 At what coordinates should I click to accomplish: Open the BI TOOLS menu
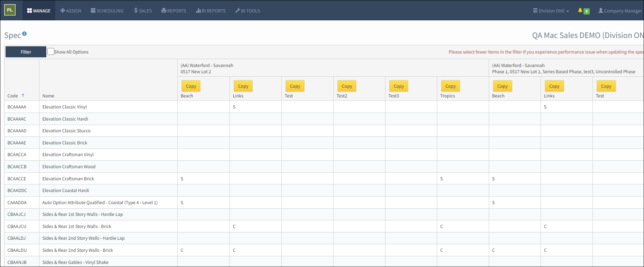(248, 11)
